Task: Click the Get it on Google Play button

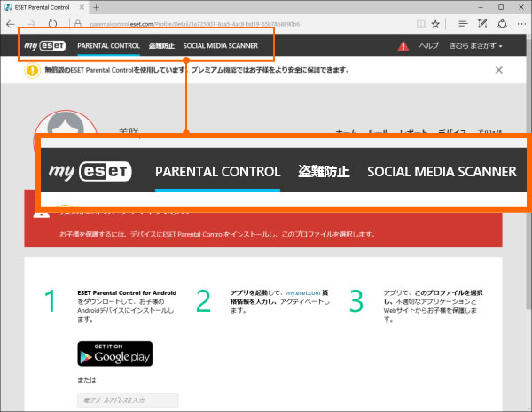Action: coord(115,354)
